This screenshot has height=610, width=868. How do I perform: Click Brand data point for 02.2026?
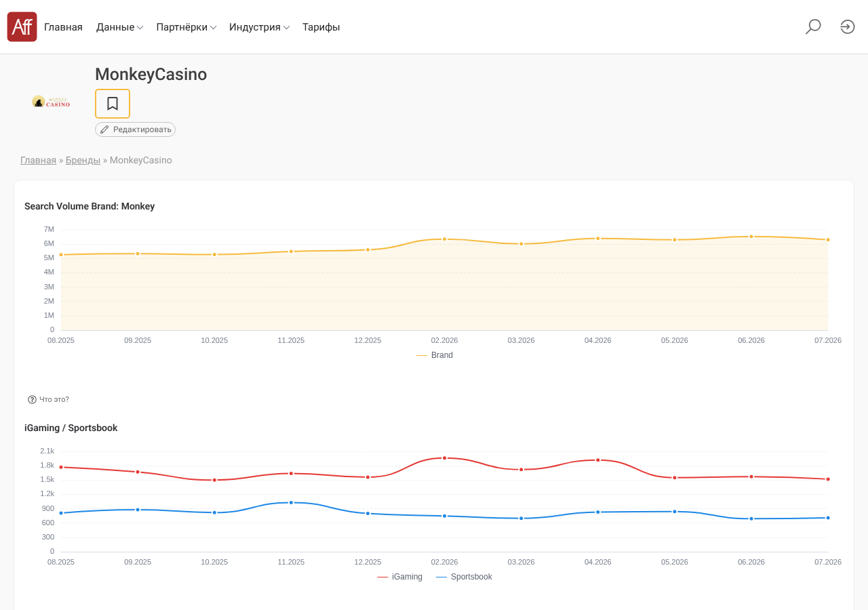pyautogui.click(x=445, y=239)
